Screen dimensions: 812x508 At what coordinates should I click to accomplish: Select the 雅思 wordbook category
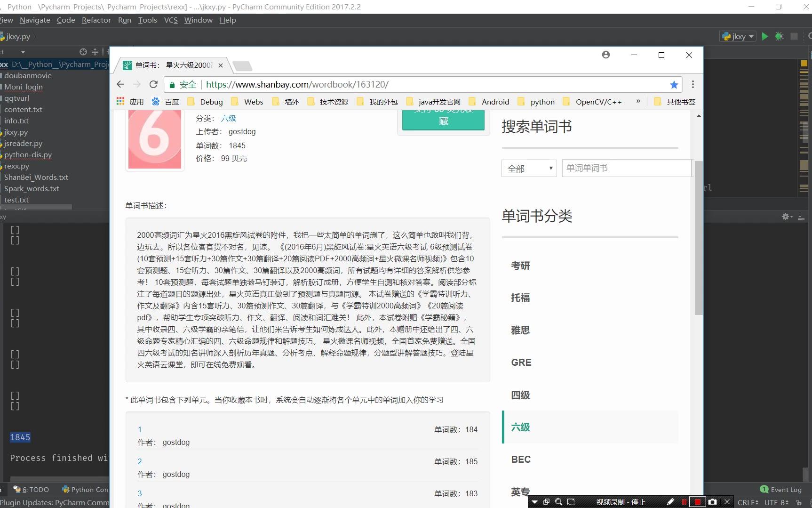520,330
